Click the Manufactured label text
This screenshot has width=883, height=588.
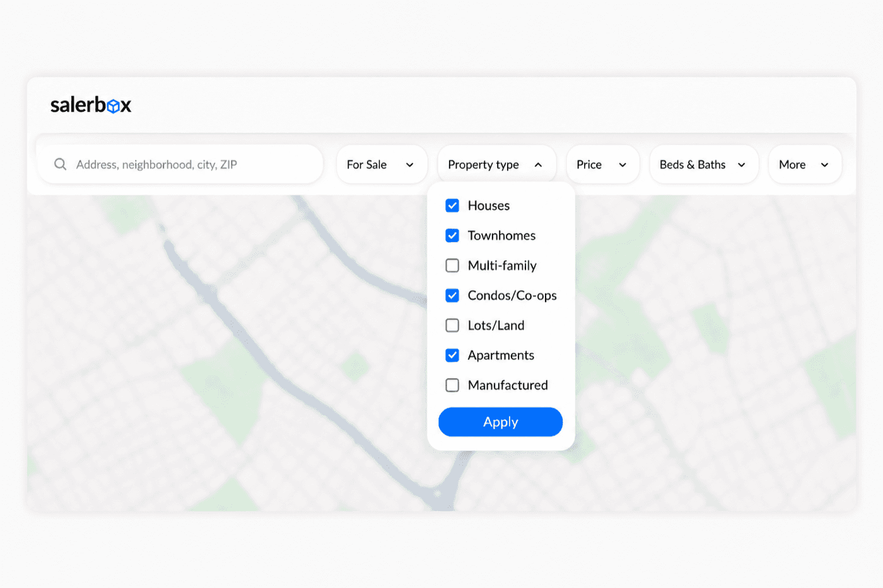(x=508, y=385)
